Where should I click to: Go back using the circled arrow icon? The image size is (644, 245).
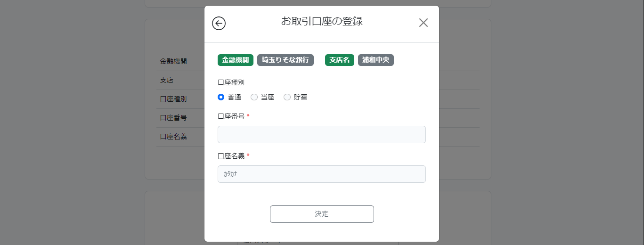219,23
